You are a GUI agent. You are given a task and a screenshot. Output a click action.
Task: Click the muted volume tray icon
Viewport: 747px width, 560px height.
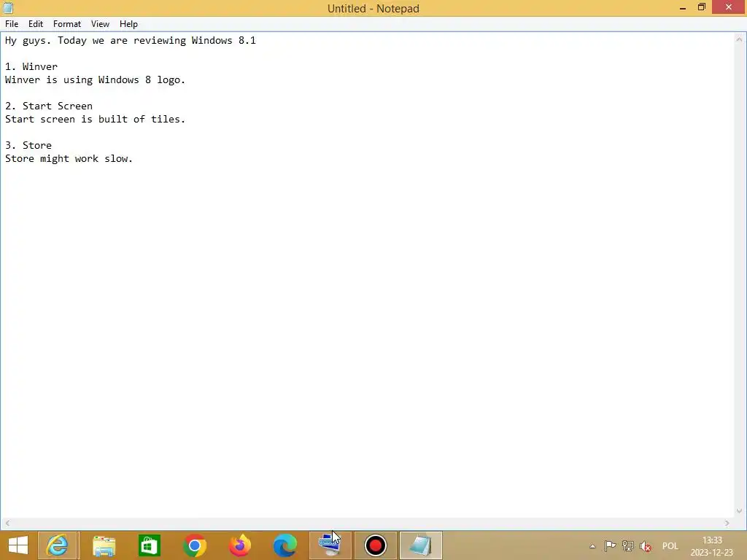[646, 546]
